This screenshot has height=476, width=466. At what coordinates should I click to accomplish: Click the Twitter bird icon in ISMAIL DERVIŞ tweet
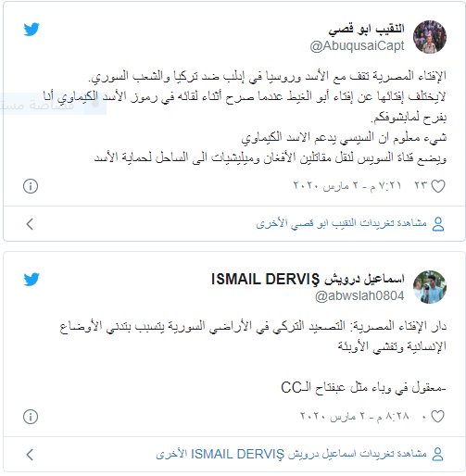click(x=31, y=279)
